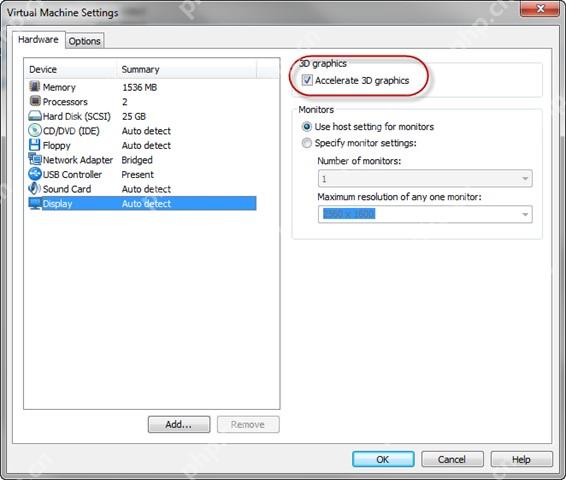Dismiss dialog with Cancel button
Screen dimensions: 566x480
(x=452, y=459)
